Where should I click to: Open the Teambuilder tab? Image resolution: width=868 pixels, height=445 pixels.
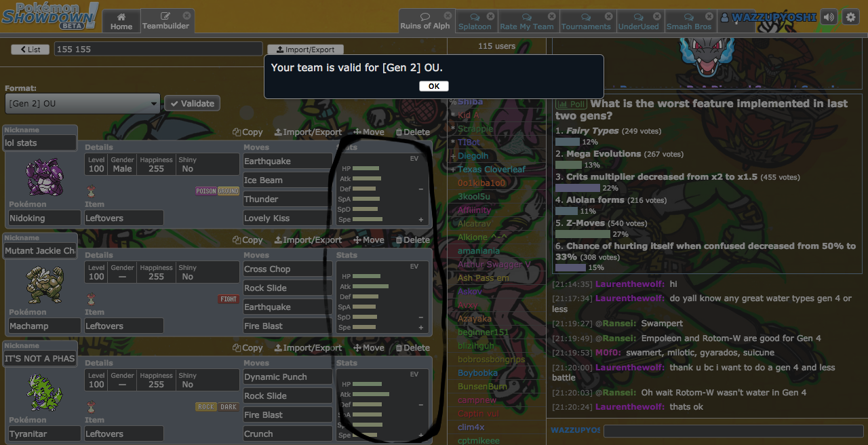pos(167,21)
